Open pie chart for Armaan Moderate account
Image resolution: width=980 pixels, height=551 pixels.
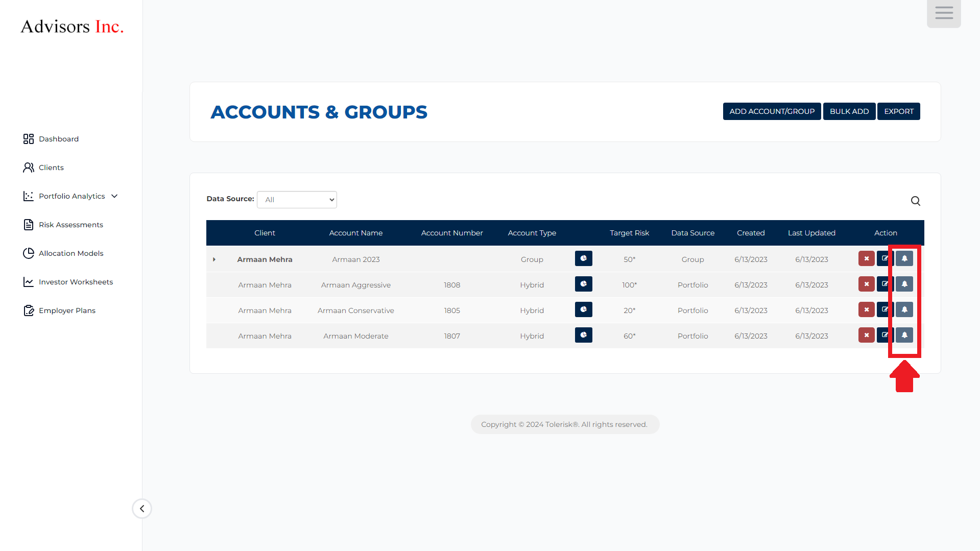[x=583, y=336]
